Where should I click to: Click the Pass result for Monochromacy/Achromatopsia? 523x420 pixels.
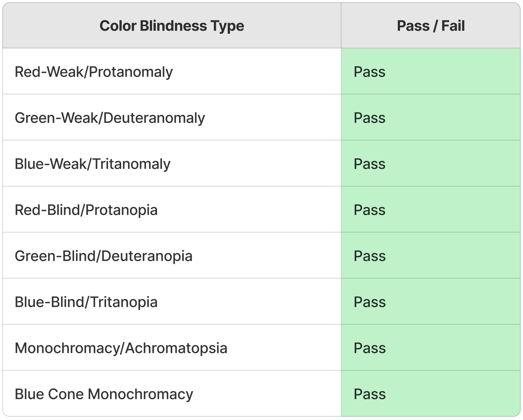[x=369, y=348]
